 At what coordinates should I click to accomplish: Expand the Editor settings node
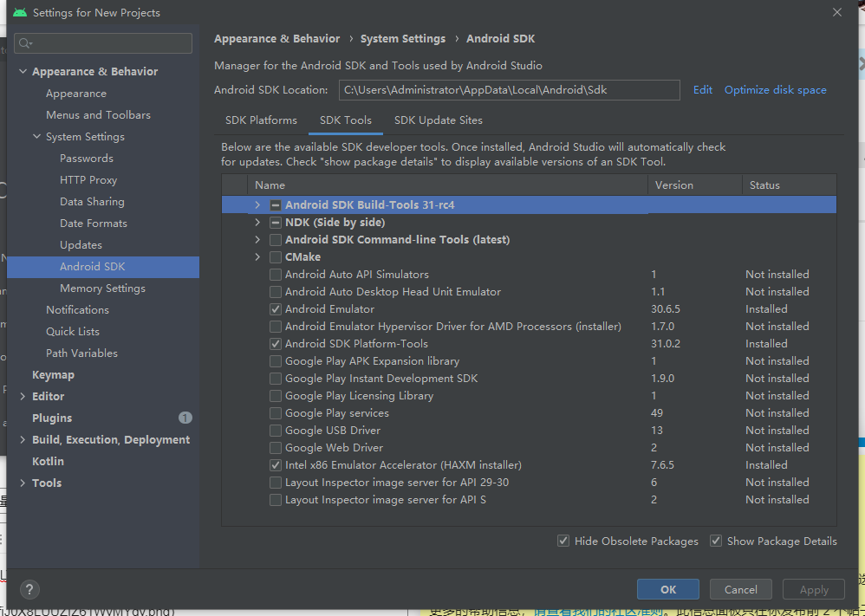click(23, 396)
